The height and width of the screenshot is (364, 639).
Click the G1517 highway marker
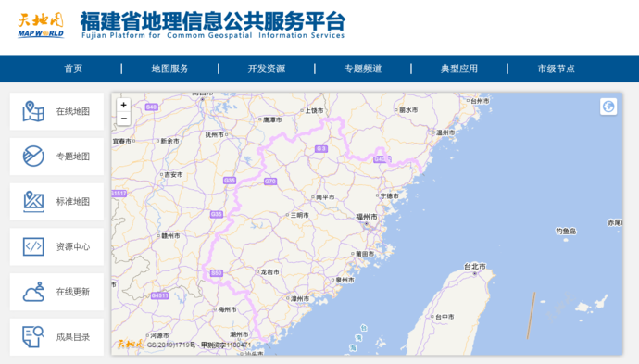click(x=119, y=194)
